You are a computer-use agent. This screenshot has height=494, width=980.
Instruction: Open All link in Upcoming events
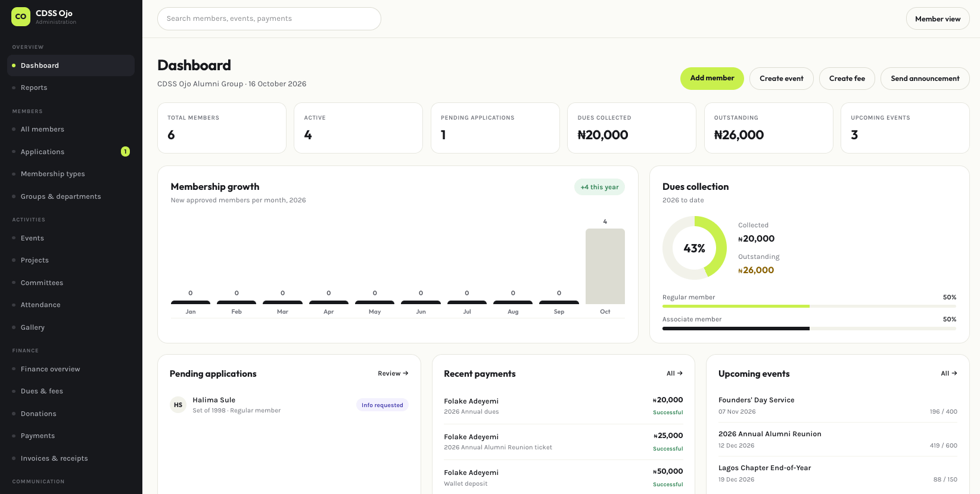click(949, 374)
